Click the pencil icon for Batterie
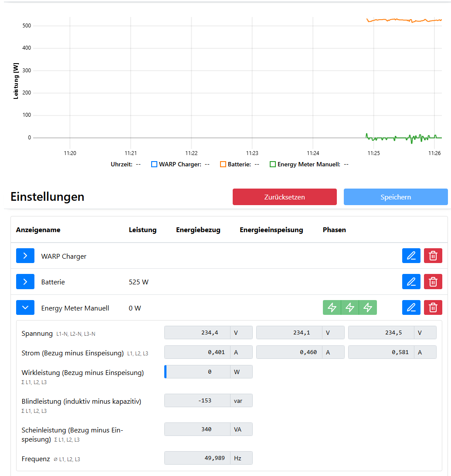 click(x=411, y=282)
